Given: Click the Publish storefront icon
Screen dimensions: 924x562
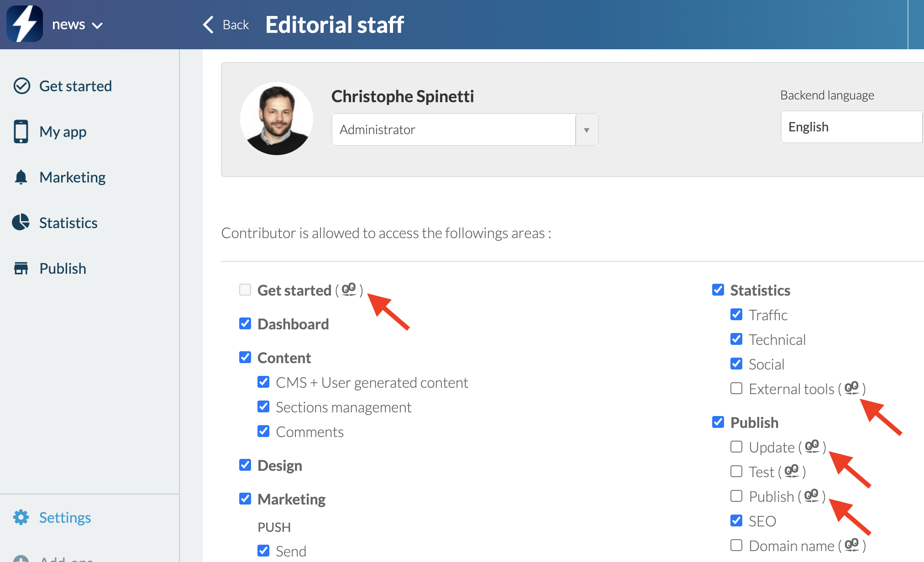Looking at the screenshot, I should (x=21, y=268).
